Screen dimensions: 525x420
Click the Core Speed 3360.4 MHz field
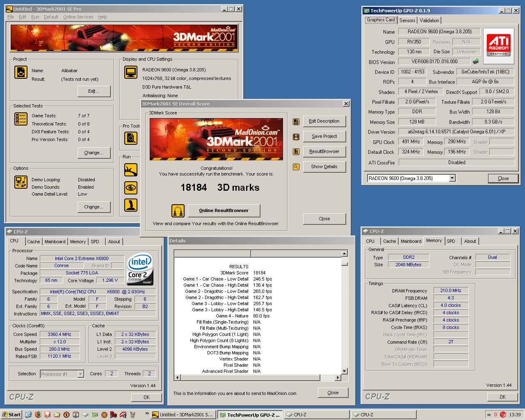click(x=59, y=334)
